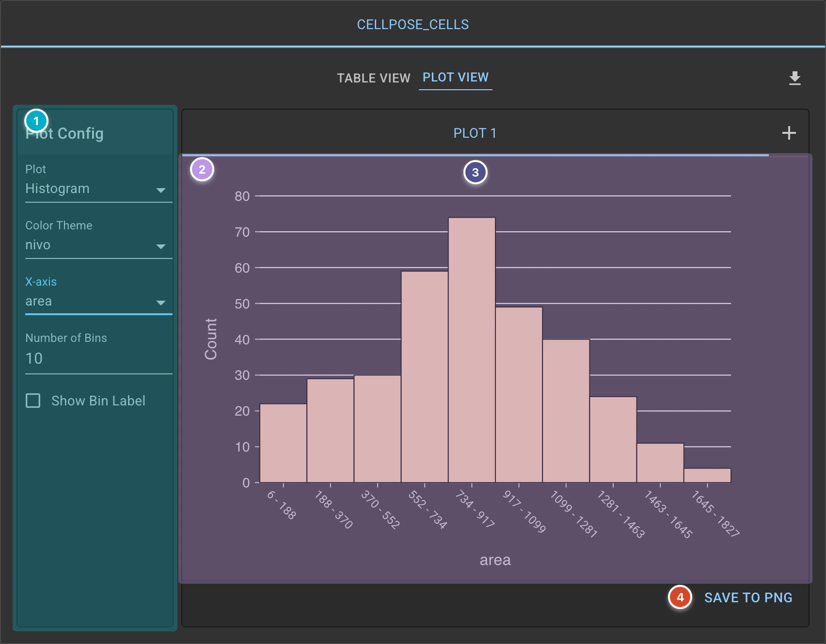This screenshot has height=644, width=826.
Task: Click the 'Count' y-axis title
Action: pos(211,339)
